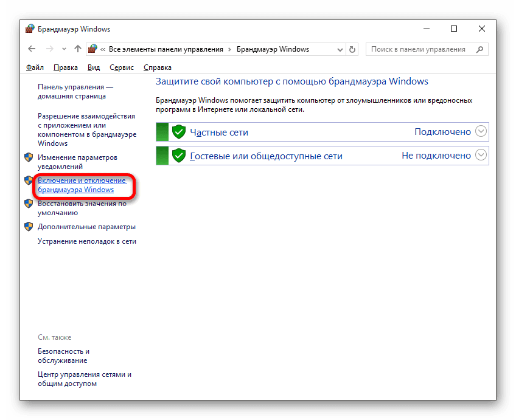516x420 pixels.
Task: Click shield icon beside Дополнительные параметры
Action: pos(29,227)
